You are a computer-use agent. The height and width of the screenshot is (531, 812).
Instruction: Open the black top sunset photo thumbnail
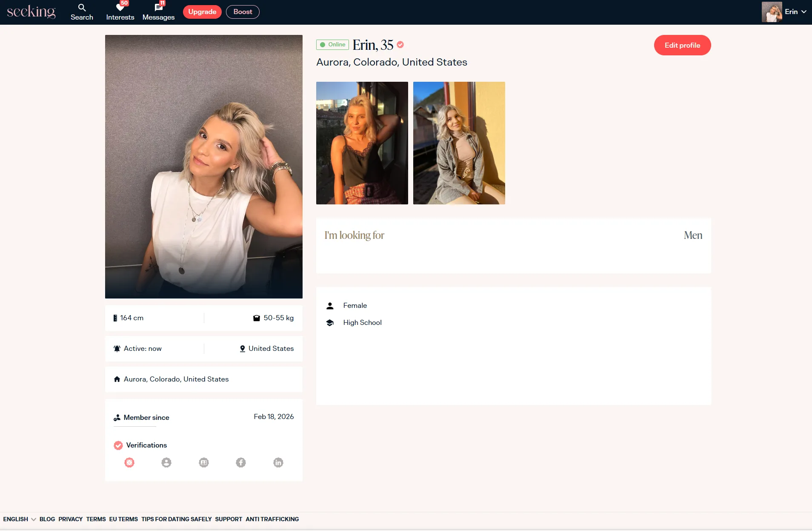(x=362, y=143)
